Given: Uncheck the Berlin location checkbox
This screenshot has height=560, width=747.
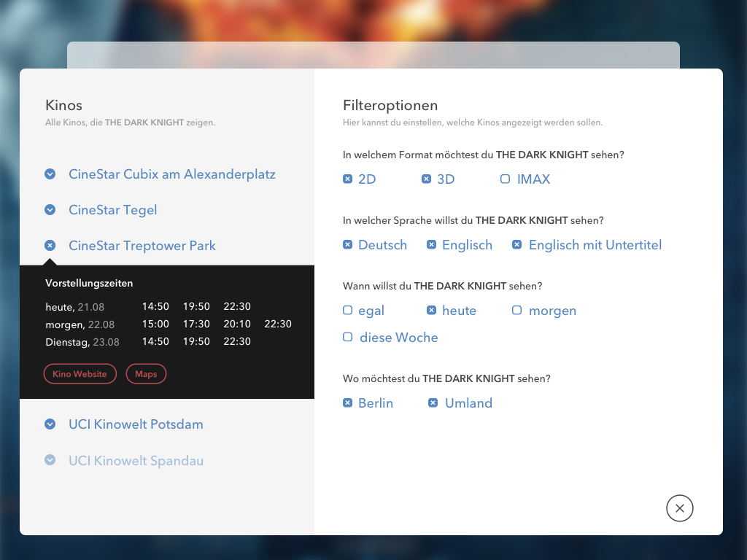Looking at the screenshot, I should (348, 402).
